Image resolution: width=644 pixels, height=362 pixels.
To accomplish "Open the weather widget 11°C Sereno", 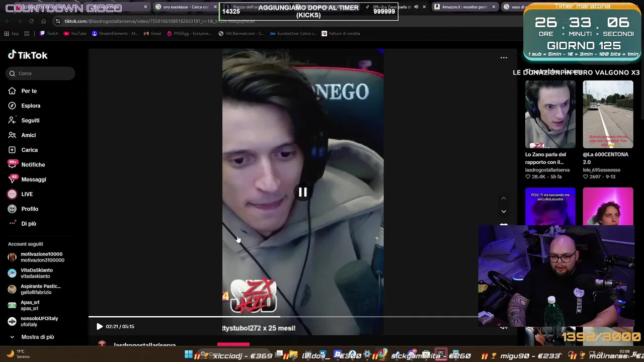I will click(18, 354).
